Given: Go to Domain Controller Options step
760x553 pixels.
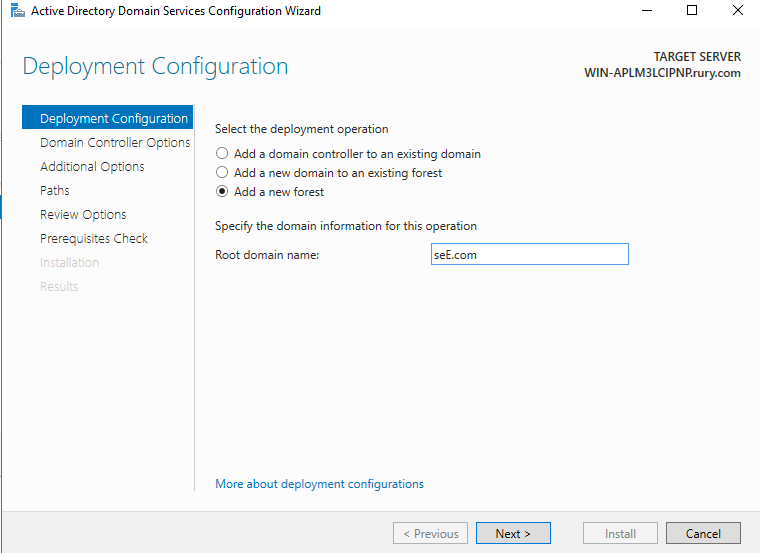Looking at the screenshot, I should [115, 142].
